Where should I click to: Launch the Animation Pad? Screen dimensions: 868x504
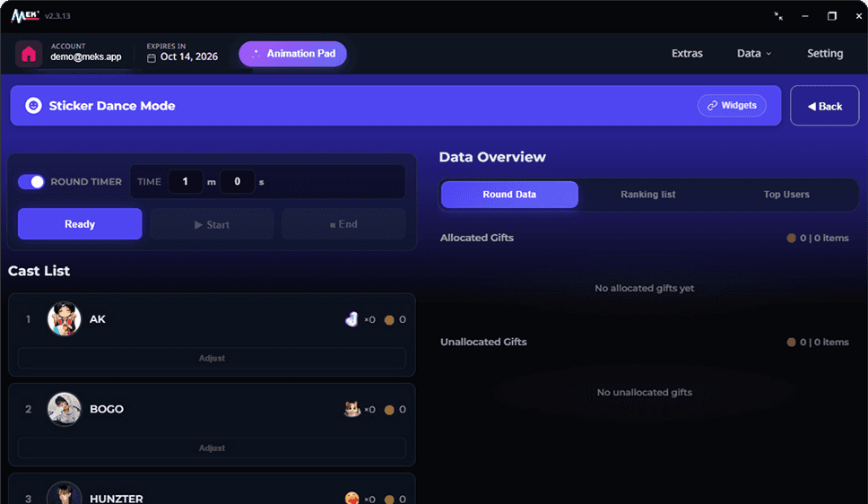click(293, 54)
